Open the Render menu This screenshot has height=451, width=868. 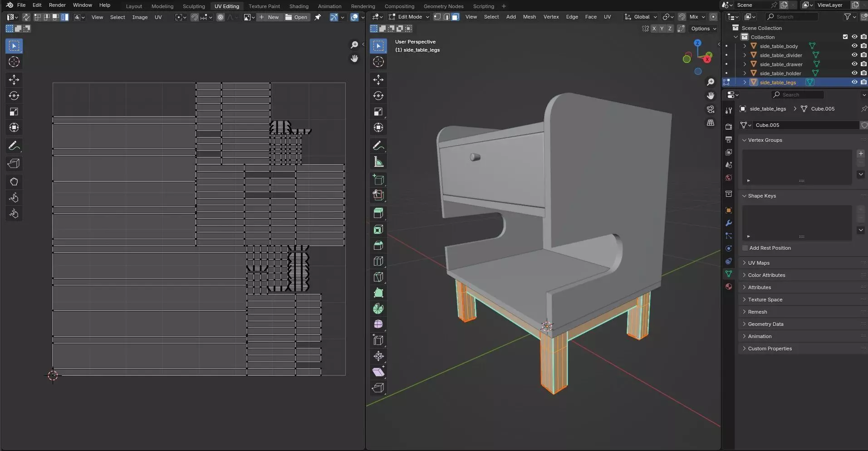(57, 5)
